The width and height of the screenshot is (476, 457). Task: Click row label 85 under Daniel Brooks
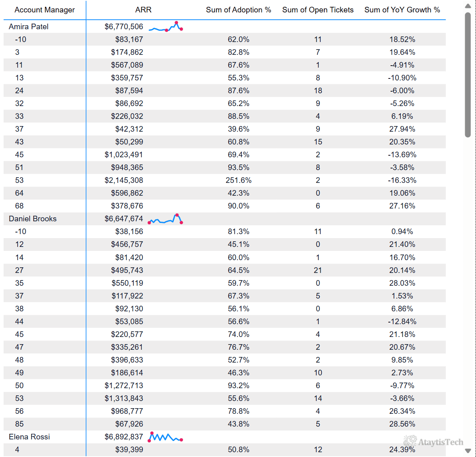(x=20, y=424)
